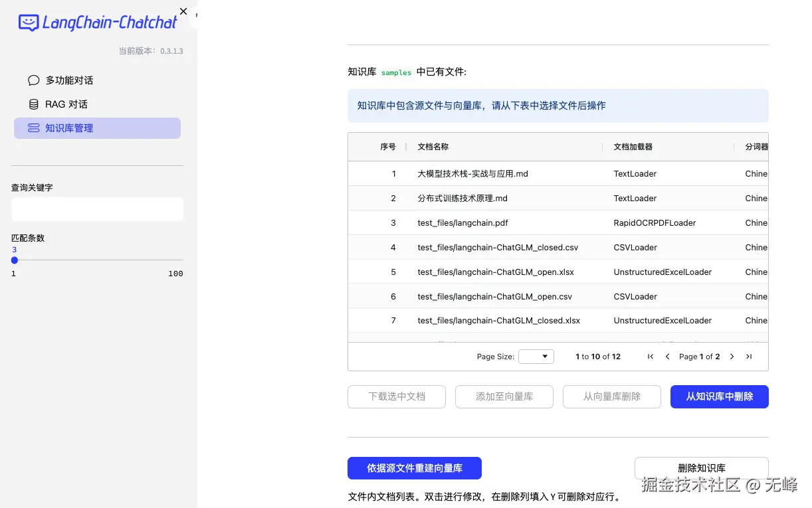Screen dimensions: 812x508
Task: Click the 当前版本 0.3.1.3 text
Action: (x=151, y=51)
